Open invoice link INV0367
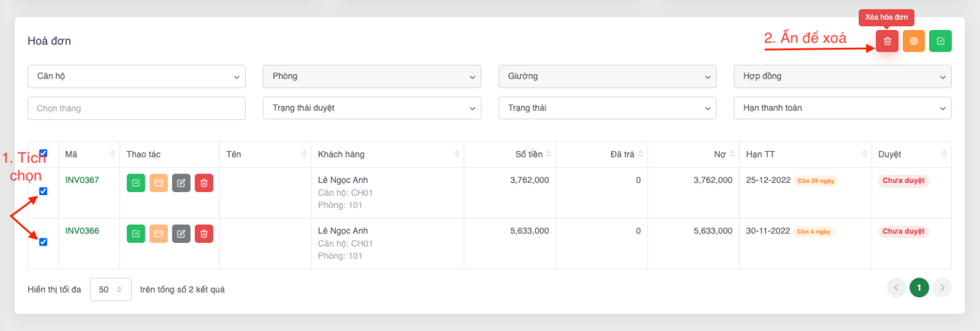980x331 pixels. click(x=82, y=180)
